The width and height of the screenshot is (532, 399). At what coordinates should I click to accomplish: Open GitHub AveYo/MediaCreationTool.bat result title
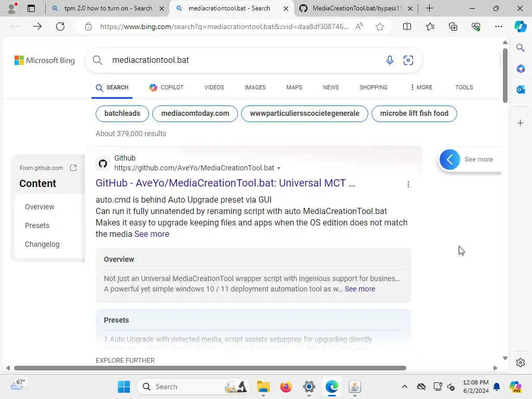pos(225,183)
